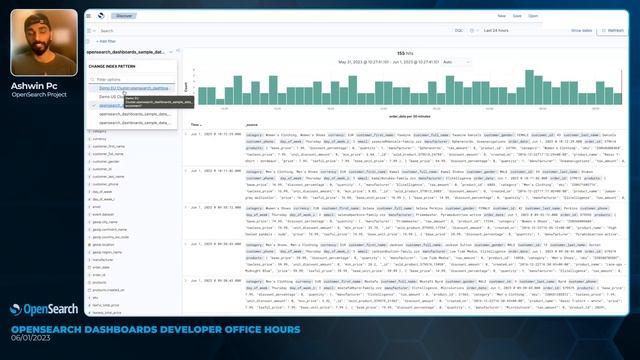Screen dimensions: 640x360
Task: Click New in the top menu
Action: pyautogui.click(x=502, y=16)
